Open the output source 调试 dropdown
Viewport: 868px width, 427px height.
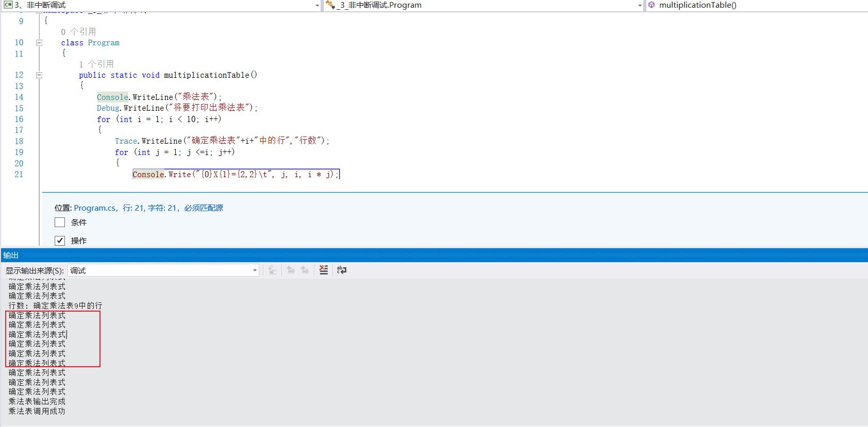163,270
